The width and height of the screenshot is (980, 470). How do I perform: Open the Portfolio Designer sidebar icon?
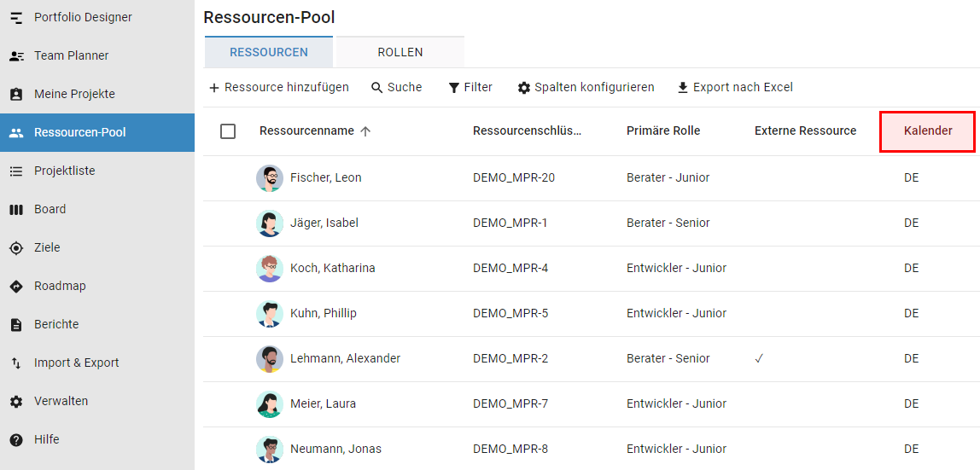tap(15, 18)
